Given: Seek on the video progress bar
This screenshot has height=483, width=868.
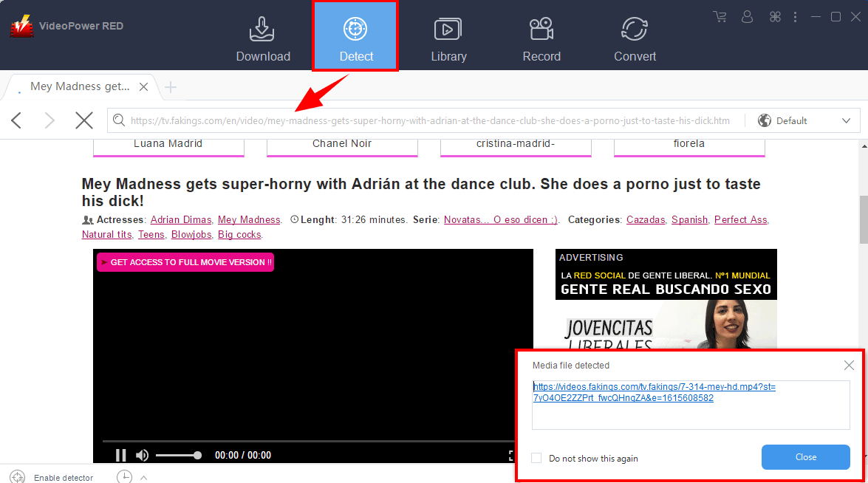Looking at the screenshot, I should pyautogui.click(x=308, y=442).
